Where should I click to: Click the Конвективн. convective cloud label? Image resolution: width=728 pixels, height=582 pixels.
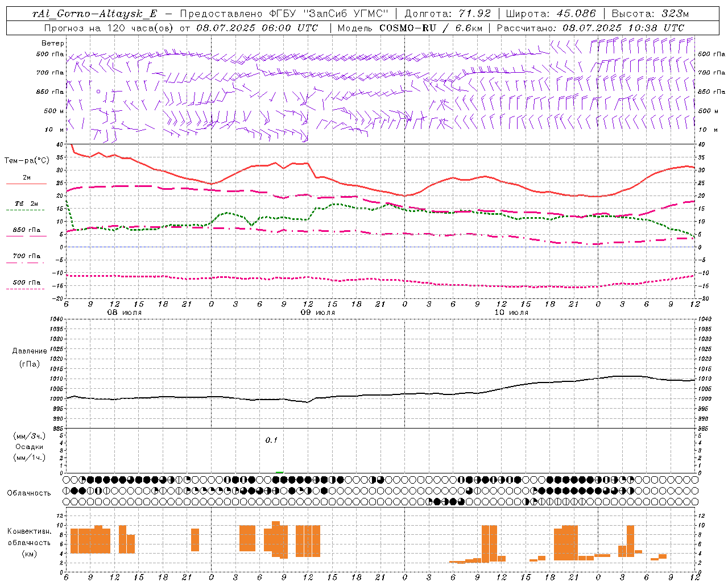click(30, 531)
